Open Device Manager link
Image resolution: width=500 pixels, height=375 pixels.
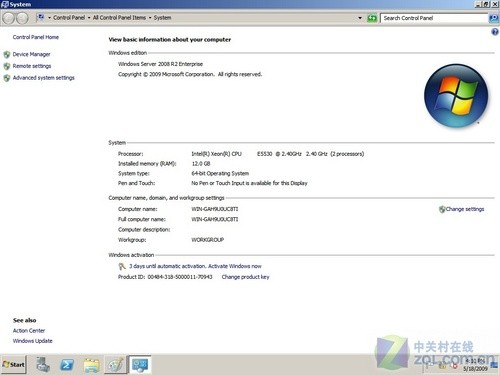tap(31, 54)
